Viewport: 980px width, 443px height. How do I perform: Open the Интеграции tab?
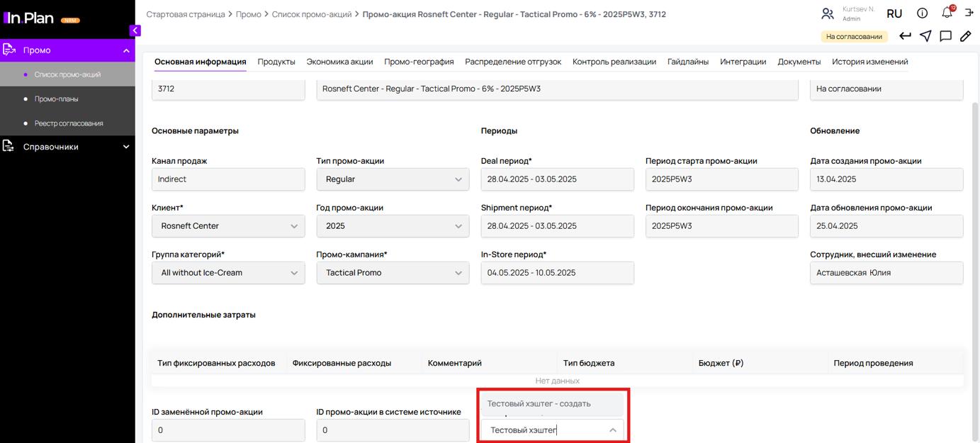click(743, 62)
